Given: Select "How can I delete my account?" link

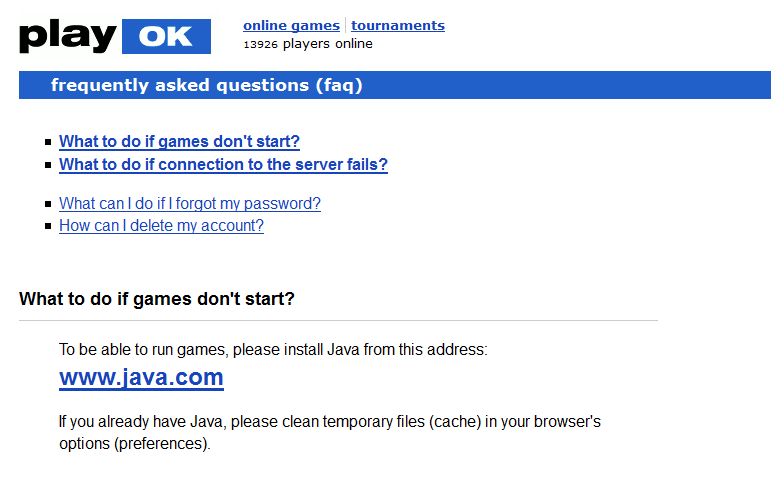Looking at the screenshot, I should click(161, 226).
